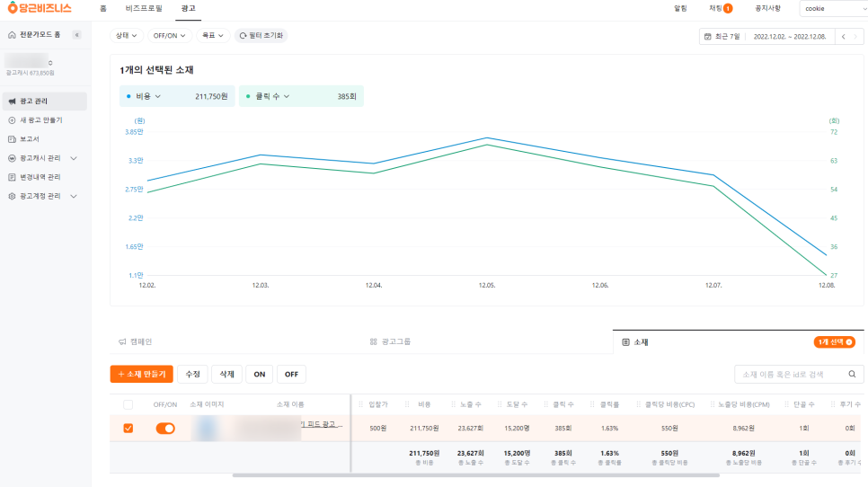The width and height of the screenshot is (868, 487).
Task: Open the OFF/ON filter dropdown
Action: (x=170, y=35)
